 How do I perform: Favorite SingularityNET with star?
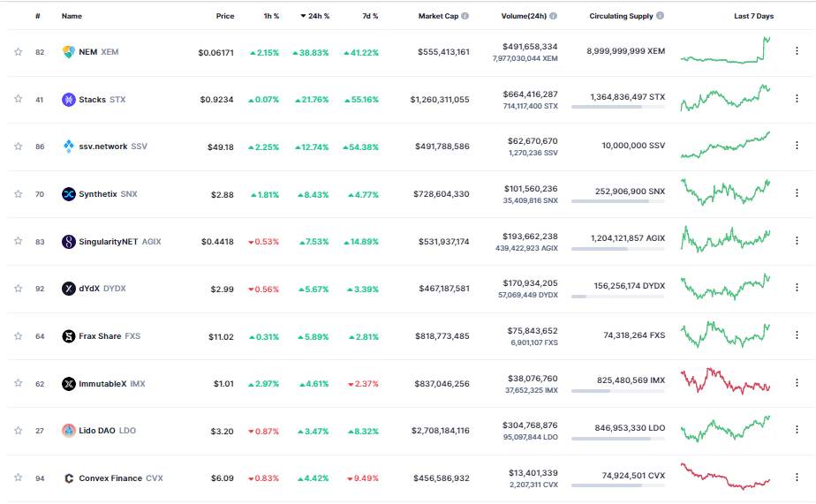click(19, 241)
